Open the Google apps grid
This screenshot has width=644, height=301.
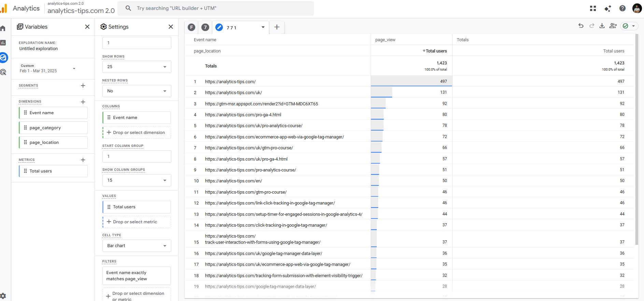click(x=593, y=9)
